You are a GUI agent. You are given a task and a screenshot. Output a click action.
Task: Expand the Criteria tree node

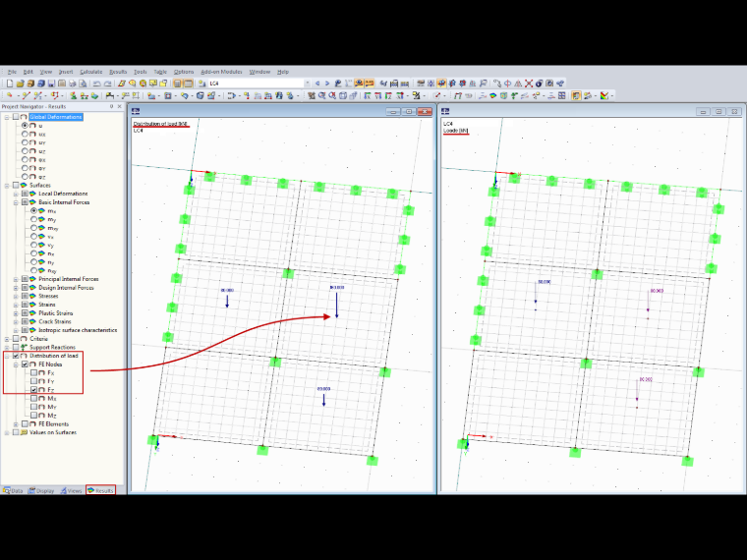click(x=7, y=339)
